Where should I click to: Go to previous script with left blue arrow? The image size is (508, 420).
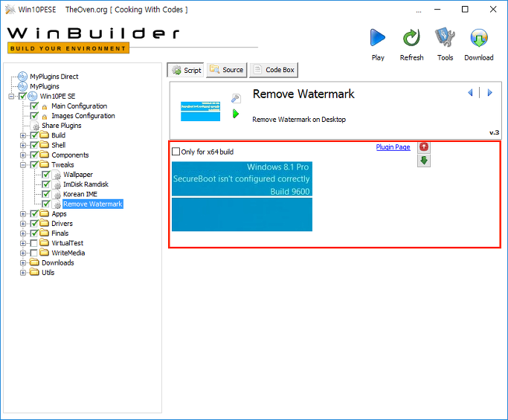(470, 93)
